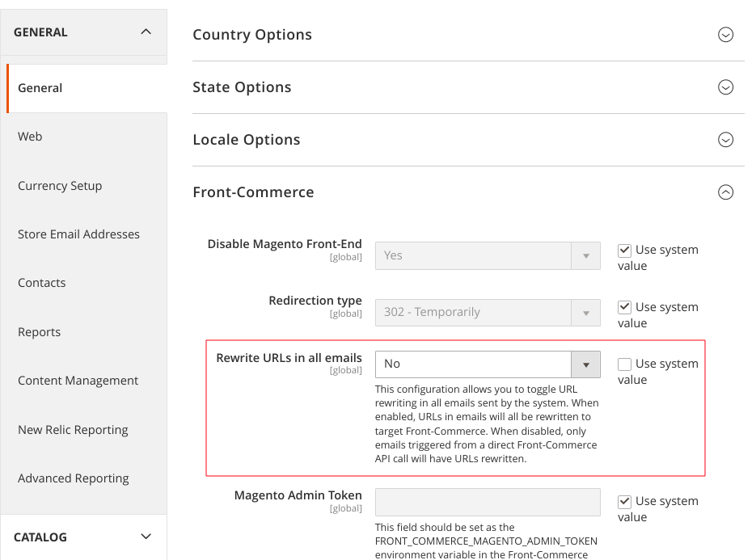Click the Magento Admin Token label
Image resolution: width=756 pixels, height=560 pixels.
click(x=298, y=495)
